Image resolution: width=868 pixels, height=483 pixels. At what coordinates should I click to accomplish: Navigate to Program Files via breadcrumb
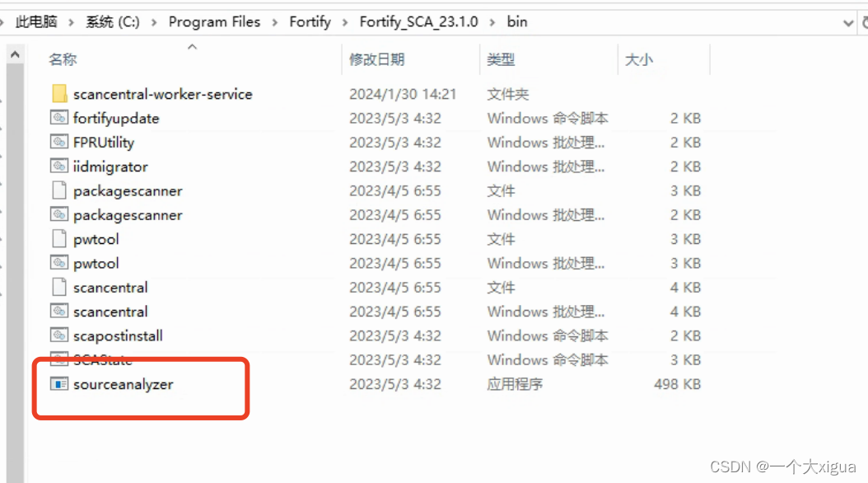pos(214,21)
